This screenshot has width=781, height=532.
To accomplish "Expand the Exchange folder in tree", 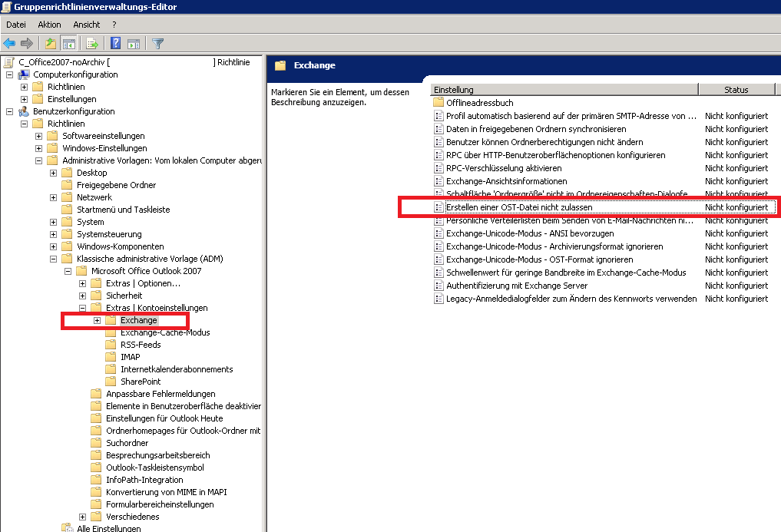I will 98,320.
